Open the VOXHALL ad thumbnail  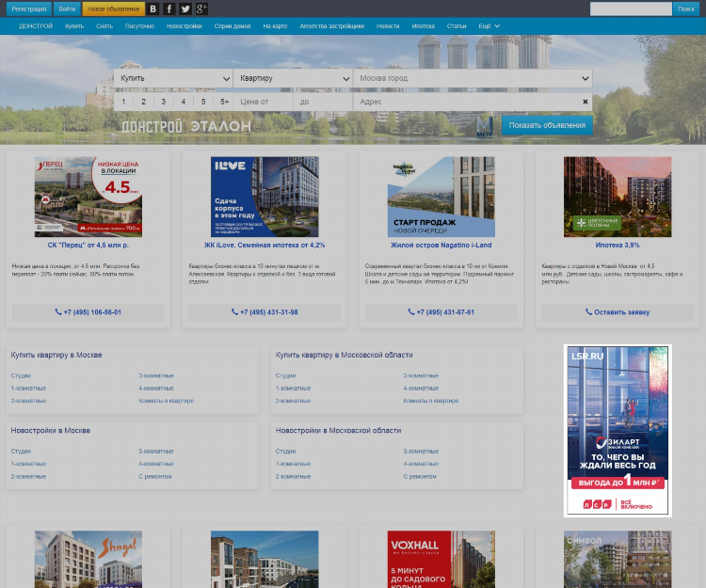441,559
